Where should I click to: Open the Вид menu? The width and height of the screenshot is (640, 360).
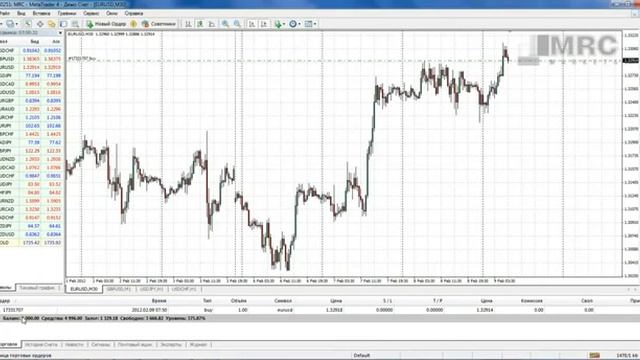click(21, 13)
